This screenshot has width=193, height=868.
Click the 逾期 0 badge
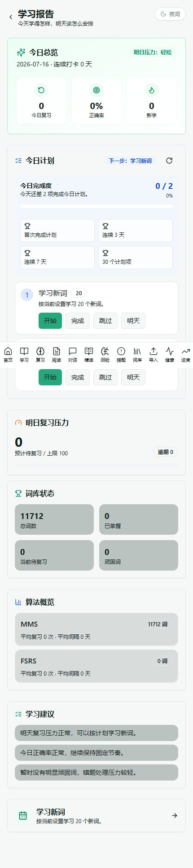coord(166,452)
